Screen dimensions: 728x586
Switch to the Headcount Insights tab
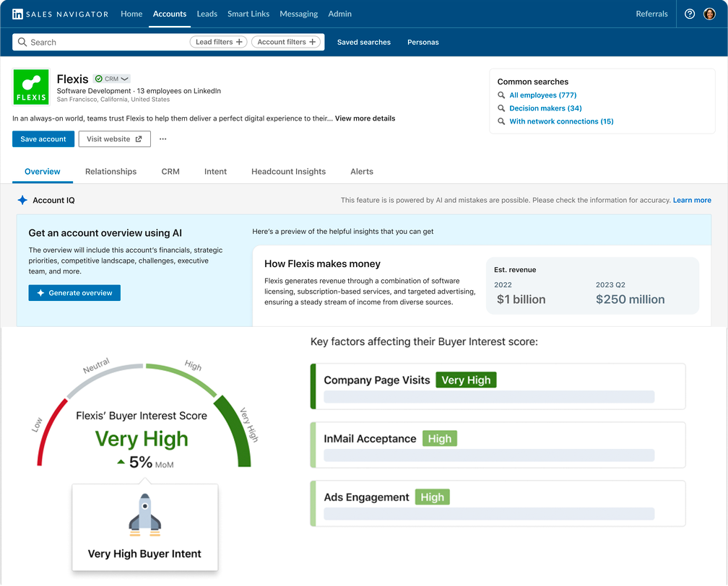(x=288, y=172)
